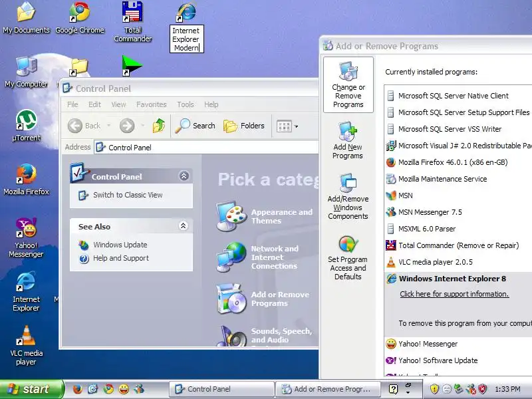The height and width of the screenshot is (399, 532).
Task: Open the Windows start menu
Action: click(31, 389)
